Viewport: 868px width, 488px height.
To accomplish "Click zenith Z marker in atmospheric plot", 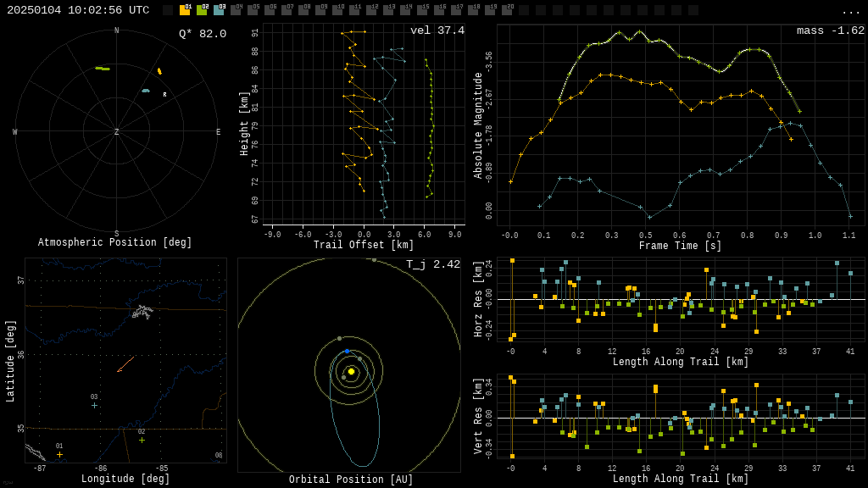I will pos(117,132).
